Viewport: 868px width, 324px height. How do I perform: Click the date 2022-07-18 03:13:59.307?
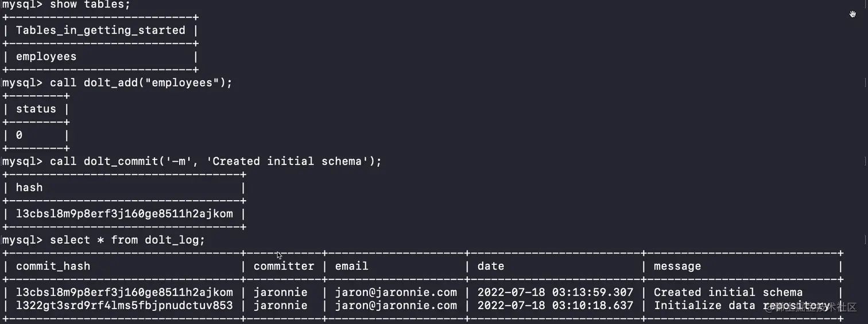[x=556, y=292]
